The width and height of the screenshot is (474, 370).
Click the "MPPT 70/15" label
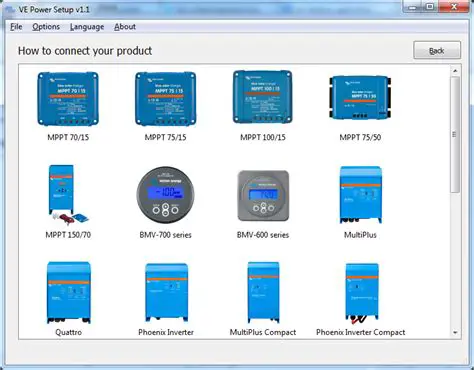[x=68, y=137]
